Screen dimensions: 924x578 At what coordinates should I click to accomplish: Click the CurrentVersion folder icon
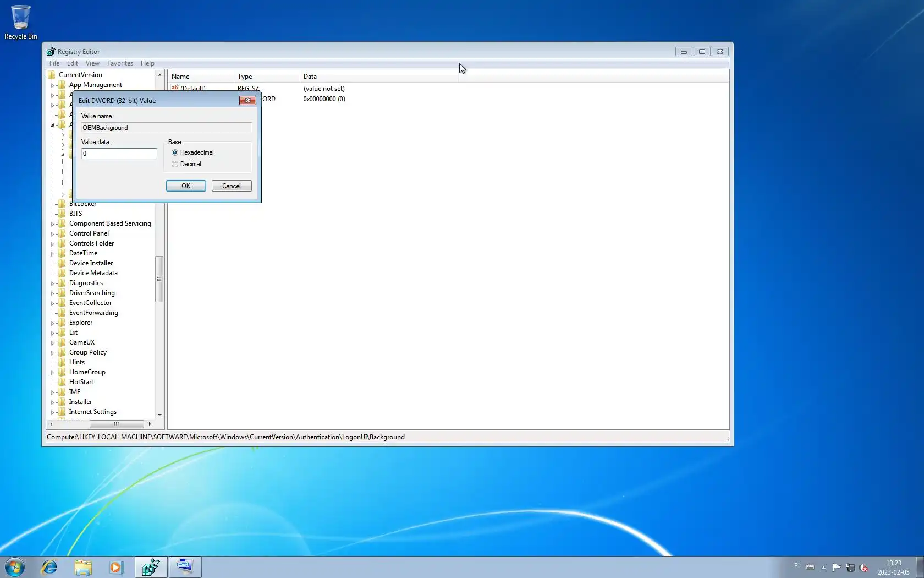[52, 75]
